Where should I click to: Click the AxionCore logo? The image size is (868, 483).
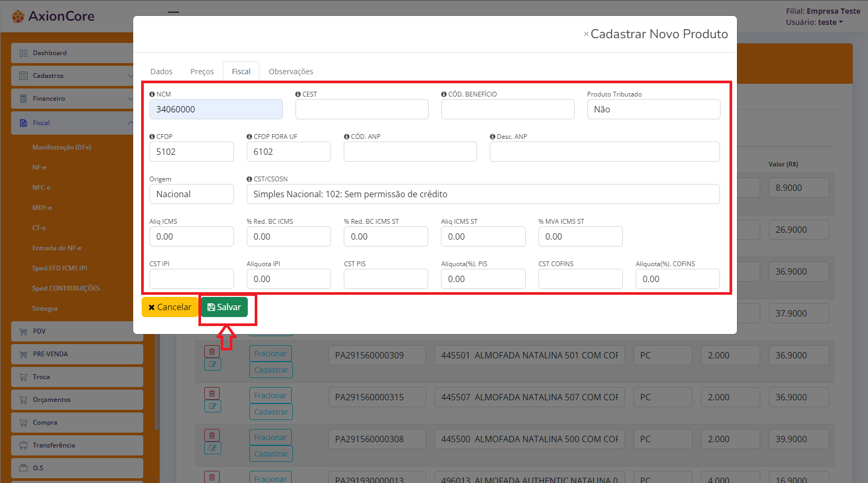pyautogui.click(x=53, y=16)
